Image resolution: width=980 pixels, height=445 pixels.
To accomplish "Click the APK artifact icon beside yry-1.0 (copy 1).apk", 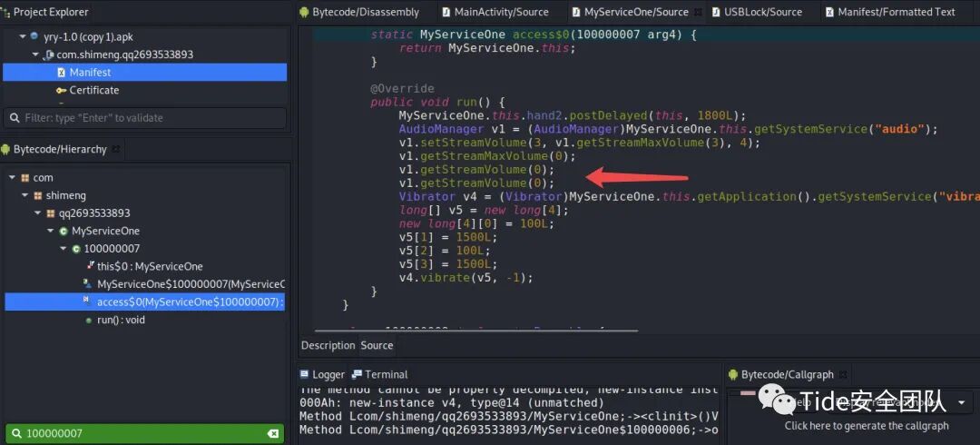I will (x=34, y=37).
